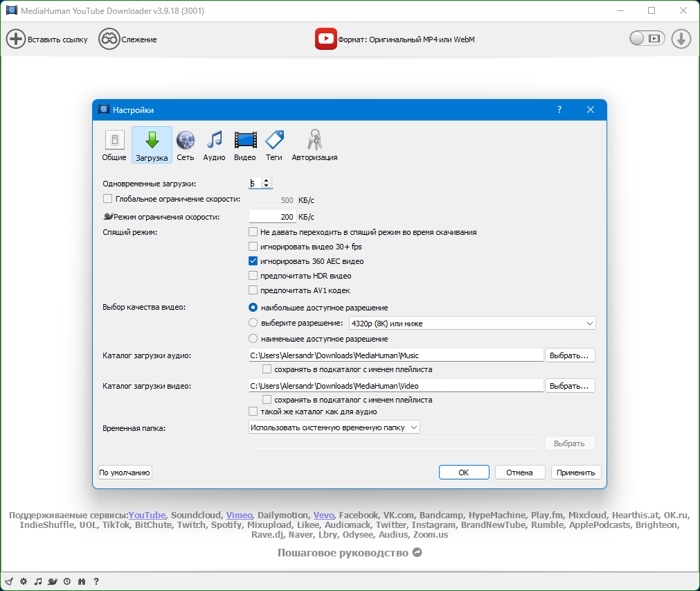Enable предпочитать HDR видео checkbox

click(x=253, y=276)
